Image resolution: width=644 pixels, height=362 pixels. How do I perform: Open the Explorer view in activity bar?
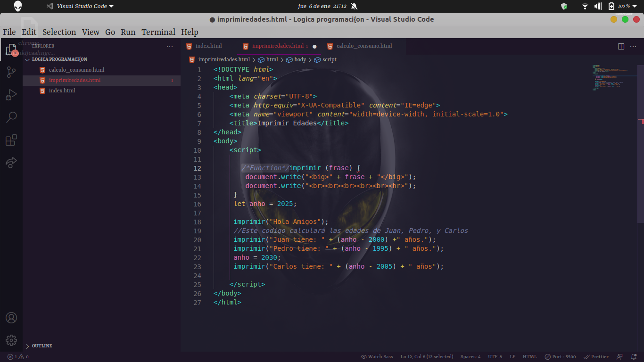click(x=11, y=49)
